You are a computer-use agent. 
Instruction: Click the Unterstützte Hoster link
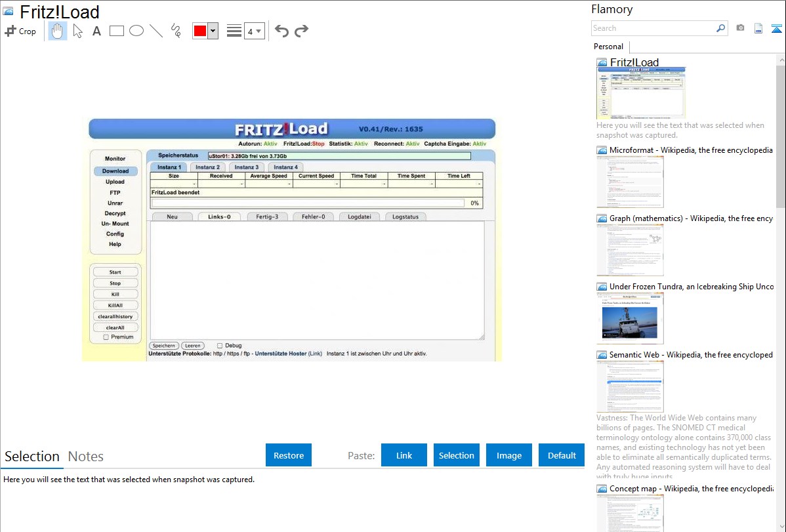pos(281,354)
